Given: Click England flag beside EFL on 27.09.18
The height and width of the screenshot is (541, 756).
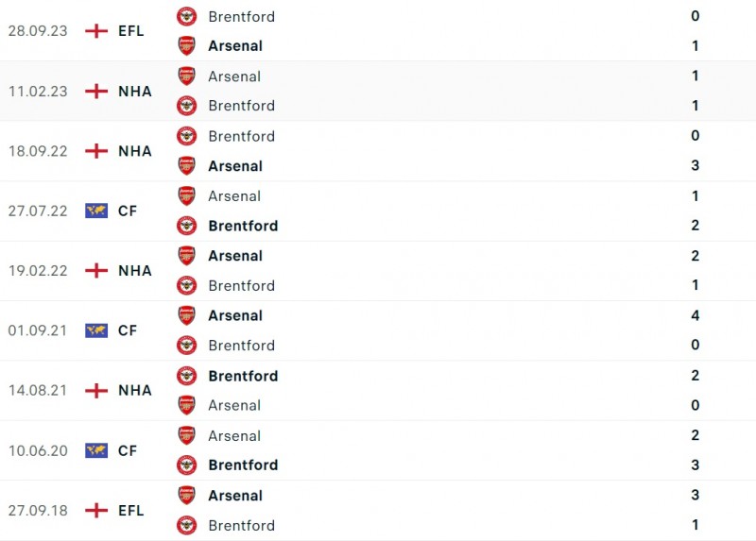Looking at the screenshot, I should [x=96, y=511].
